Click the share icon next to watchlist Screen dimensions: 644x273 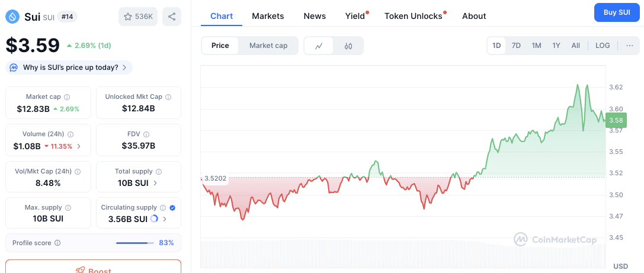(x=172, y=17)
